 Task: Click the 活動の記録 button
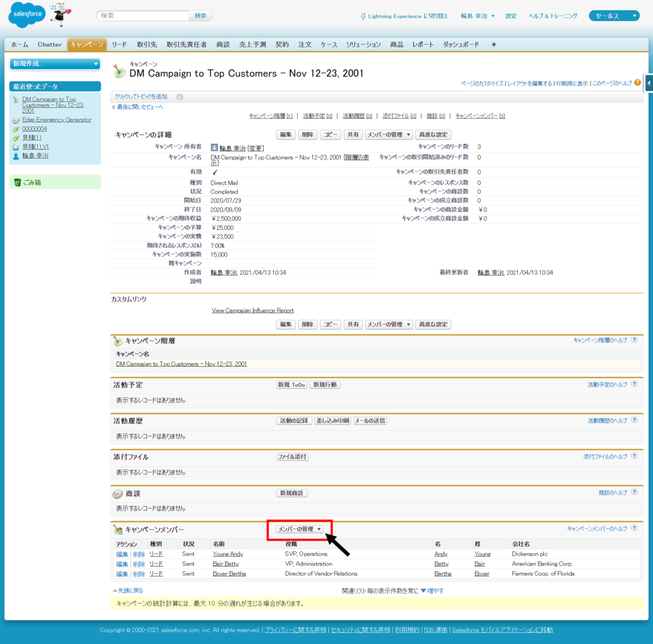tap(294, 420)
